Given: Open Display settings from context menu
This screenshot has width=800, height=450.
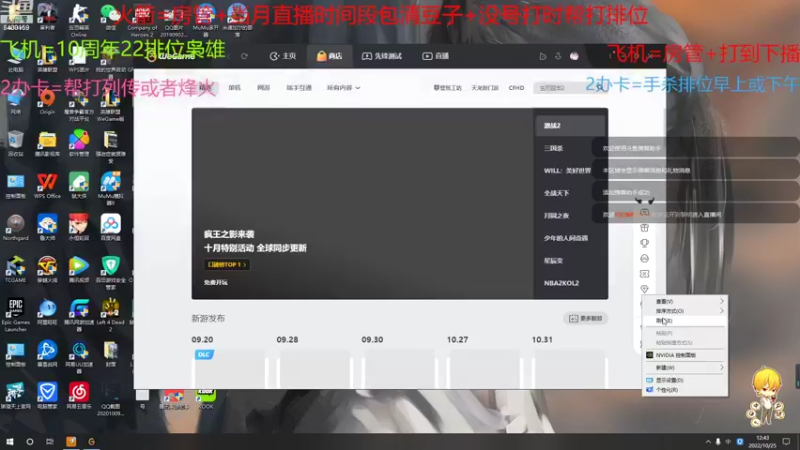Looking at the screenshot, I should click(685, 380).
